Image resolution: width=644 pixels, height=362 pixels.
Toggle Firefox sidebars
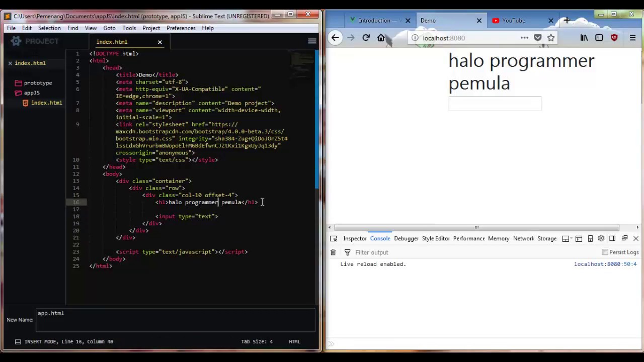599,38
